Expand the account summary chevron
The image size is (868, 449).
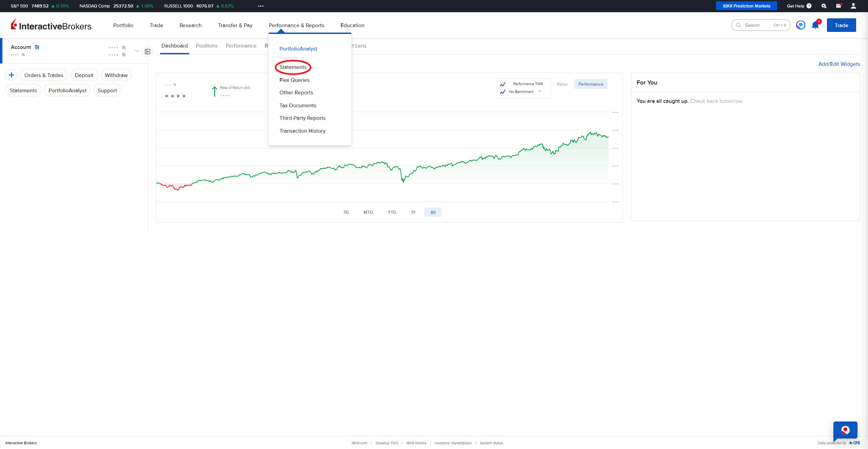pyautogui.click(x=137, y=51)
